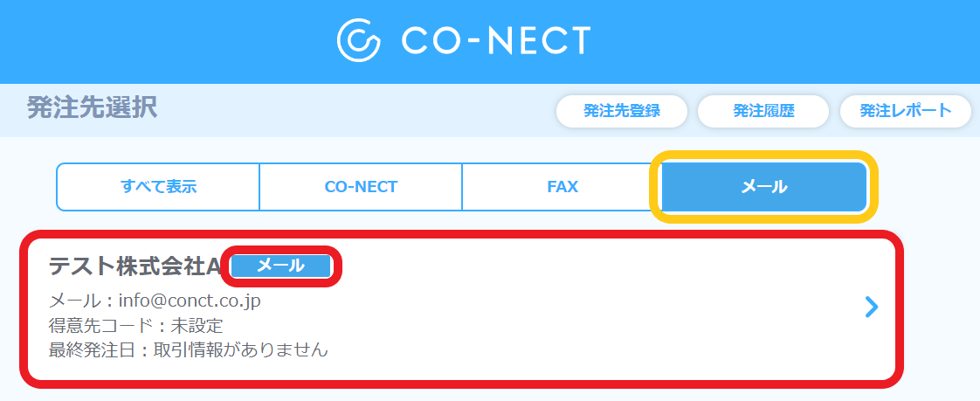Select the テスト株式会社A company name
This screenshot has width=980, height=401.
tap(135, 266)
